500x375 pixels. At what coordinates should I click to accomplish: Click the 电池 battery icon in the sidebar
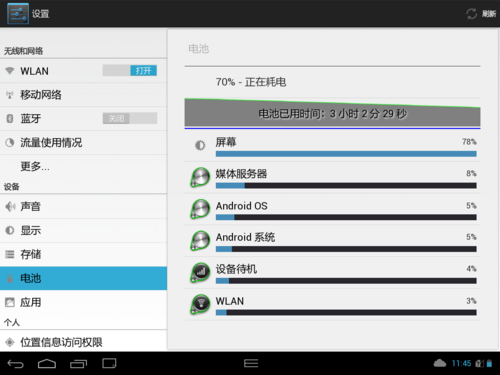pos(10,278)
